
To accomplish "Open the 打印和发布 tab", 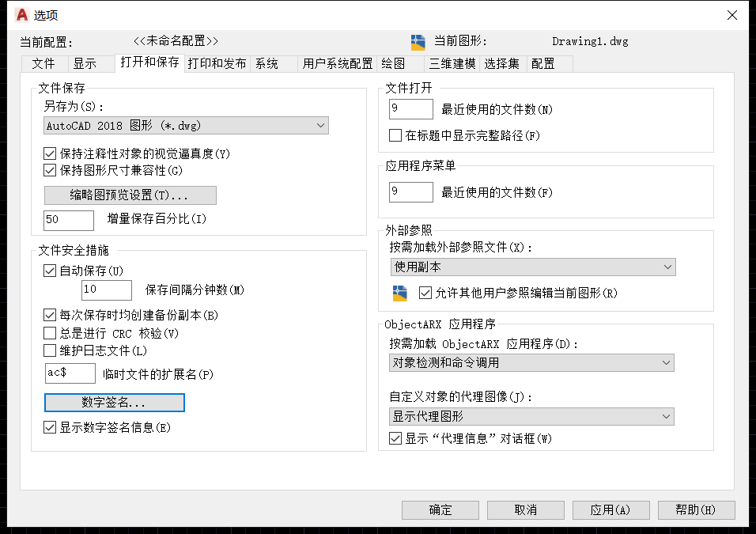I will [216, 63].
